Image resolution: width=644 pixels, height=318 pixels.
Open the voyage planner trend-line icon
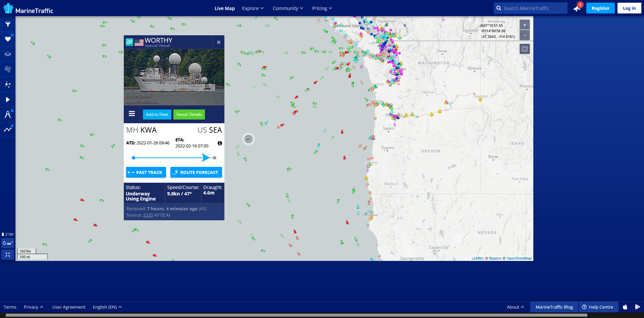click(8, 129)
